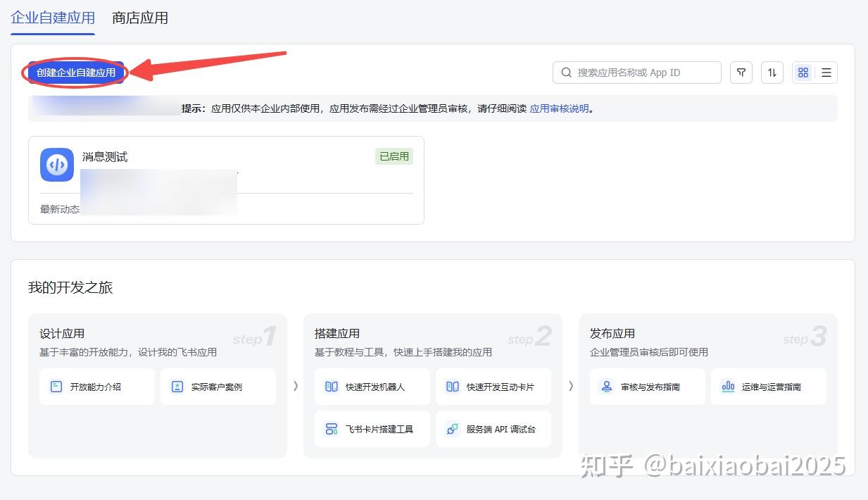Click the 快速开发机器人 book icon
The width and height of the screenshot is (868, 500).
(332, 387)
